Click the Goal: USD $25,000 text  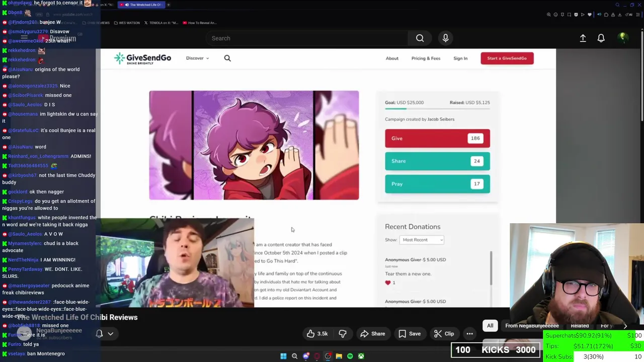coord(404,103)
